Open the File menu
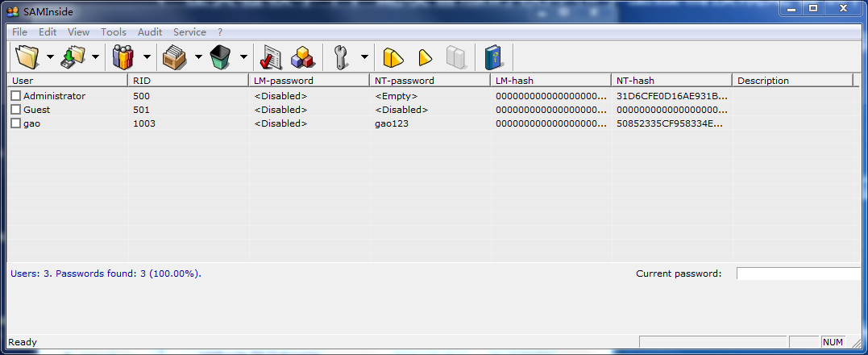This screenshot has height=355, width=868. coord(19,32)
